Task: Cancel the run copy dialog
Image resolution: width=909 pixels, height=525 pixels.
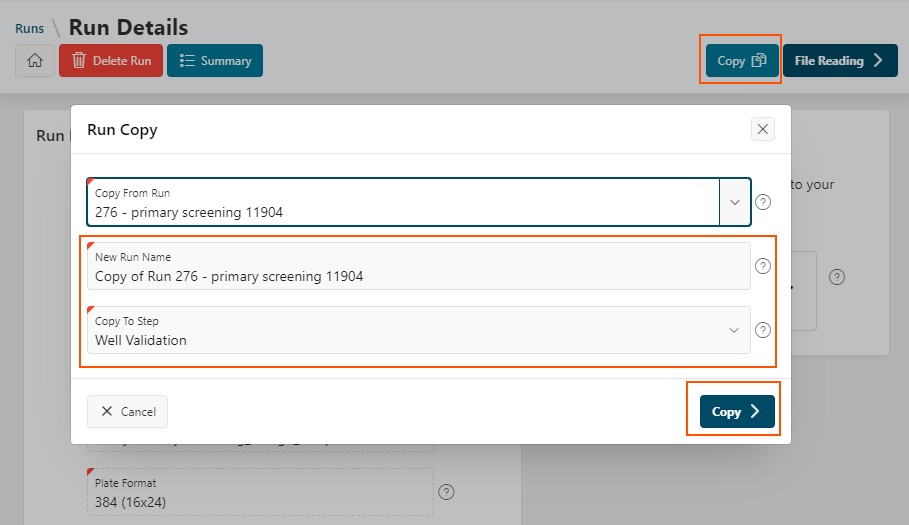Action: pos(128,411)
